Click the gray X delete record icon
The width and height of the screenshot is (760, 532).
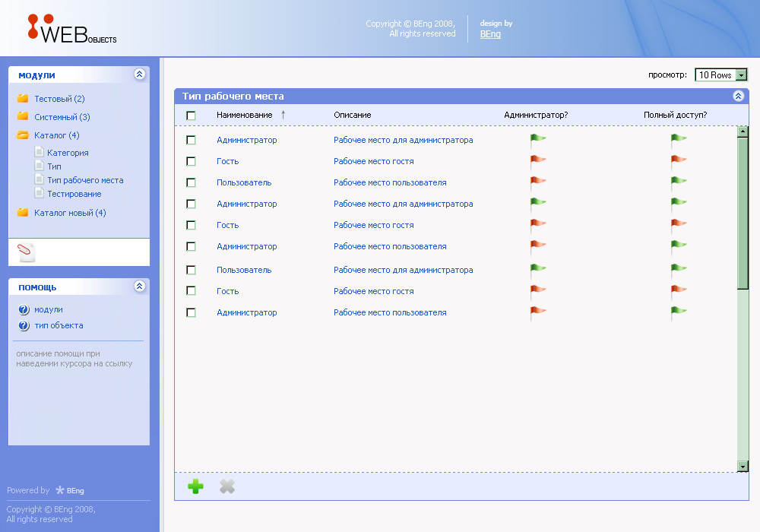(227, 486)
